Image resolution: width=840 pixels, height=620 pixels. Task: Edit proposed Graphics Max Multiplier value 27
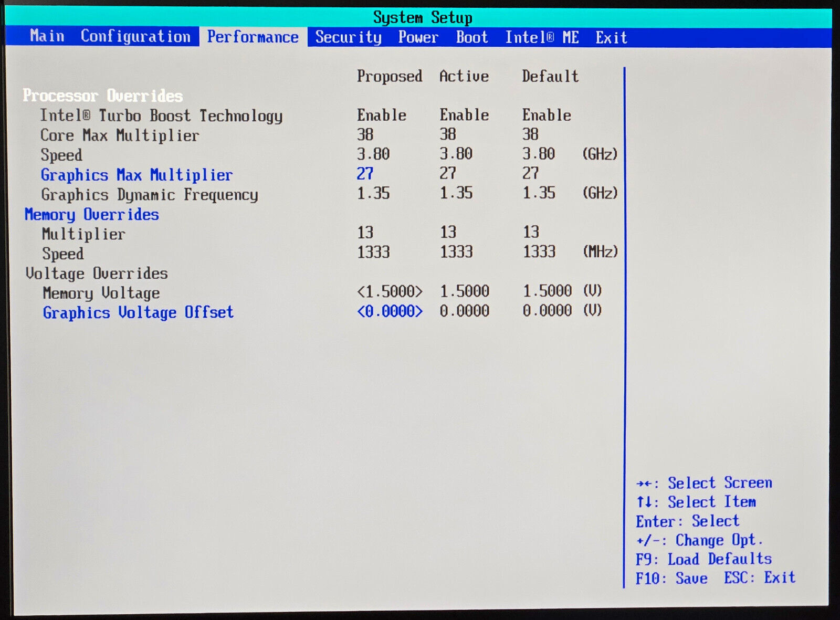(x=365, y=174)
